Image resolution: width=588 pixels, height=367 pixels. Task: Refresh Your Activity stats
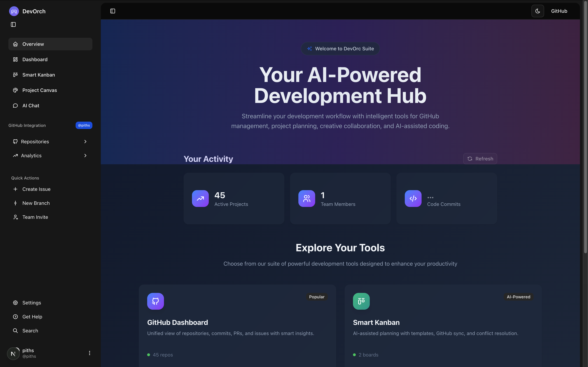point(480,159)
